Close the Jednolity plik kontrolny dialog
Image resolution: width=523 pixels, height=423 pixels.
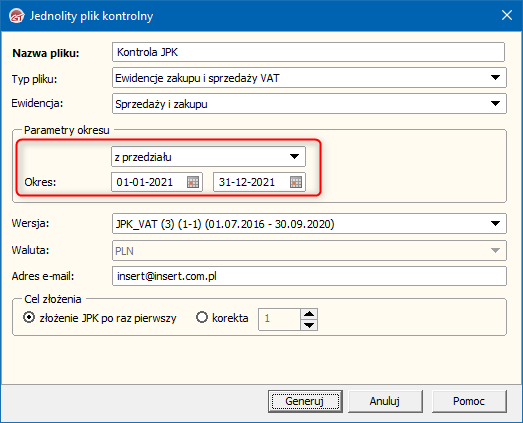(x=507, y=15)
